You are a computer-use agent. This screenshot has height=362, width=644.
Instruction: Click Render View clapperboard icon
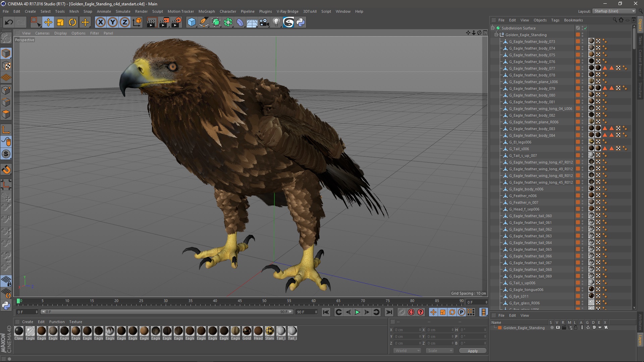click(152, 22)
